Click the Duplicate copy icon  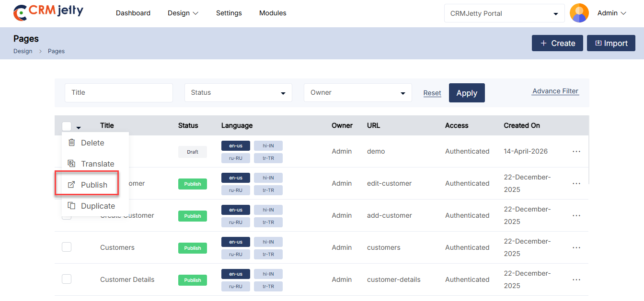point(72,206)
